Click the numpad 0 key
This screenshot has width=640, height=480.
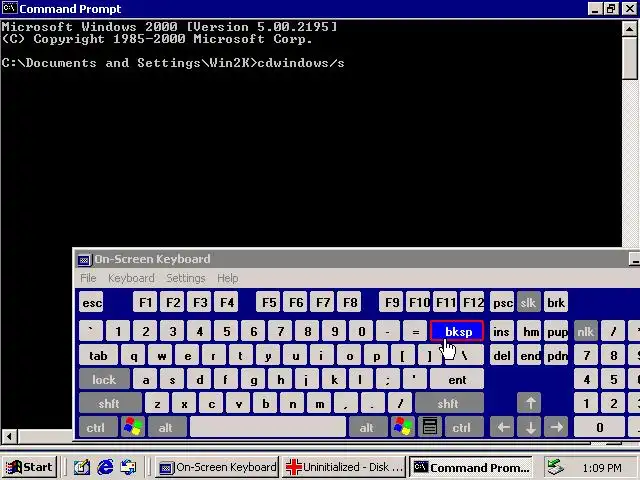coord(599,427)
